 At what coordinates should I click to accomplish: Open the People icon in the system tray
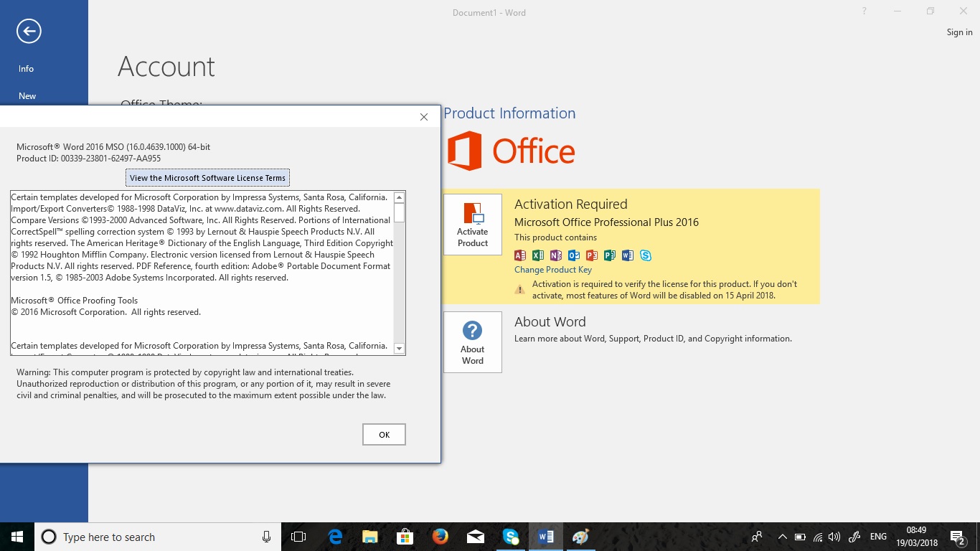click(x=757, y=537)
